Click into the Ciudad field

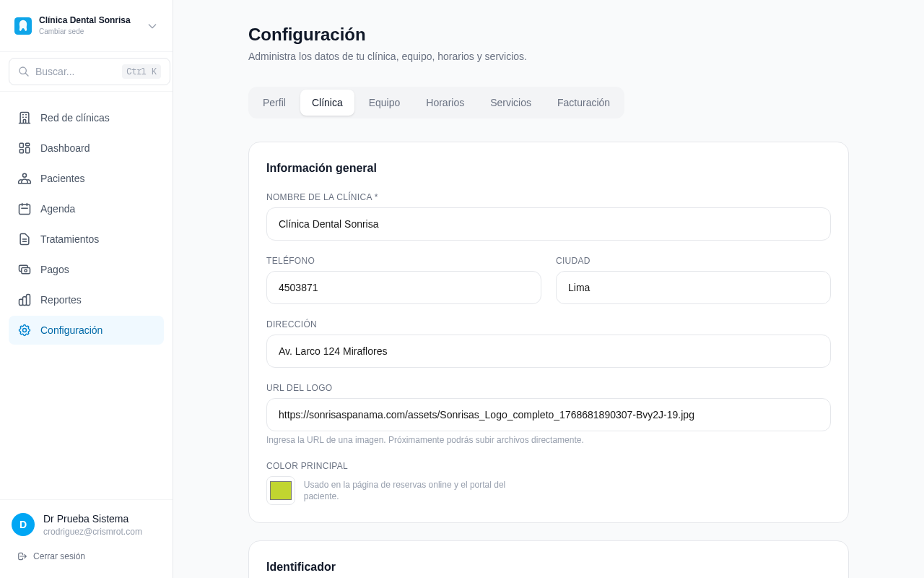click(693, 288)
